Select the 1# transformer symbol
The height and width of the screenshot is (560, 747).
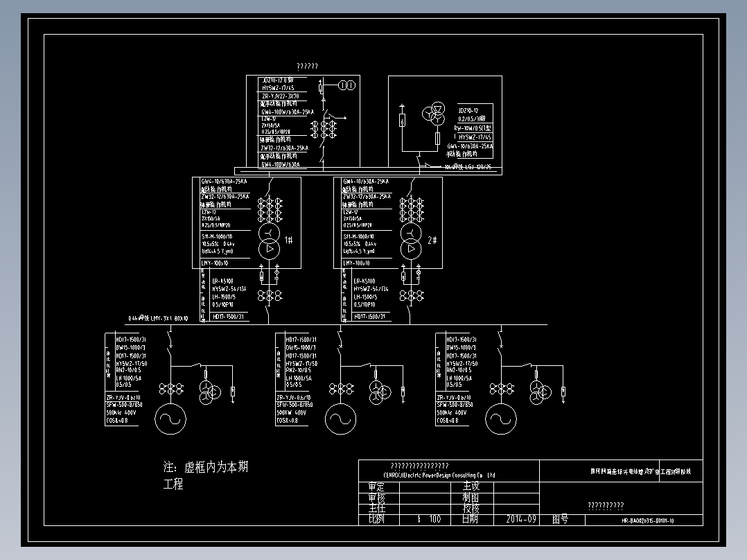(x=270, y=240)
